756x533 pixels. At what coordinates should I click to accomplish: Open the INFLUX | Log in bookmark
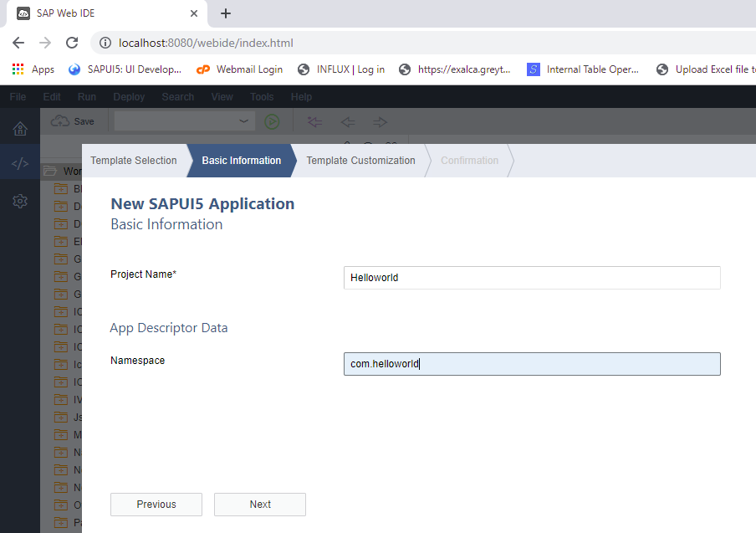[x=341, y=69]
